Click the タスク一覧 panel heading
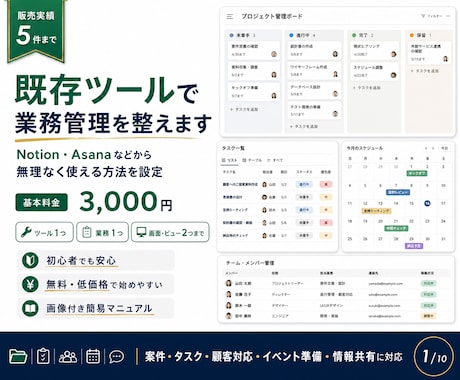 coord(233,148)
